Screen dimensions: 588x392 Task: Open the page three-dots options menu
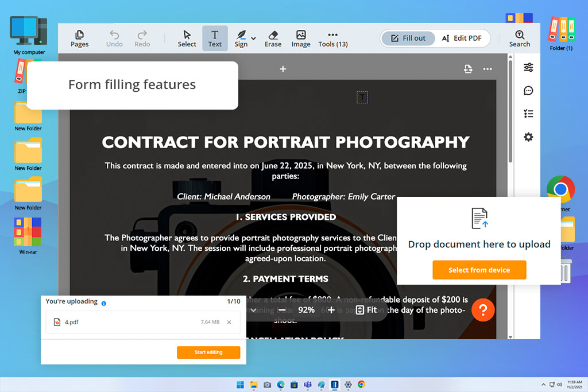[x=488, y=69]
